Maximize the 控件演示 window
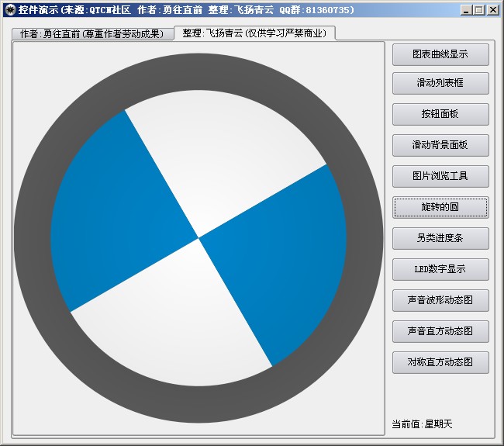Viewport: 504px width, 446px height. click(x=479, y=10)
